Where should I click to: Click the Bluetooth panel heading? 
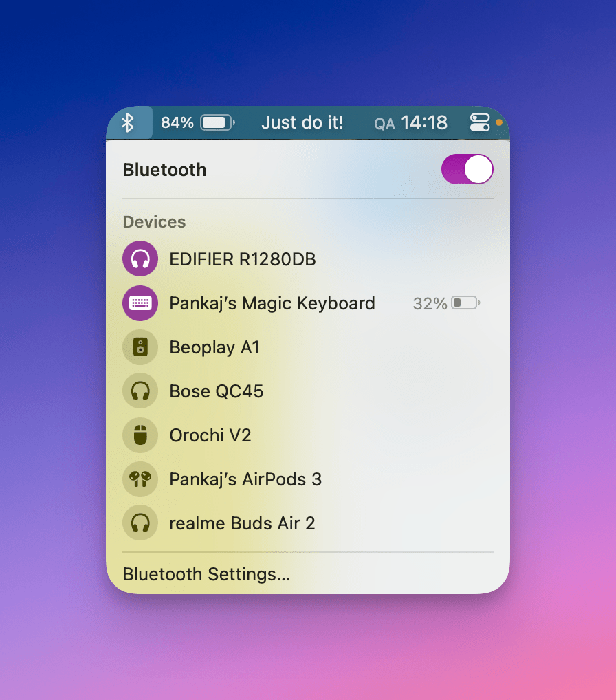(165, 170)
